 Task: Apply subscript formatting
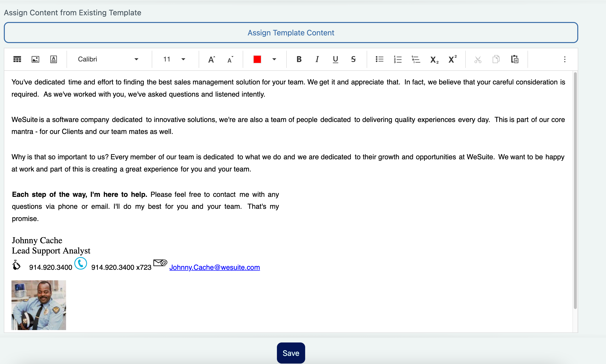(434, 59)
